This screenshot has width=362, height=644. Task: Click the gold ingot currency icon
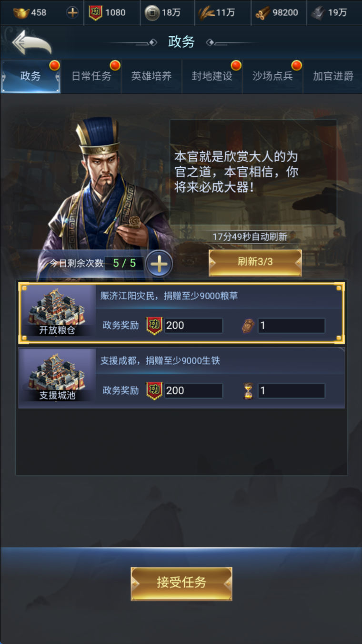click(20, 13)
